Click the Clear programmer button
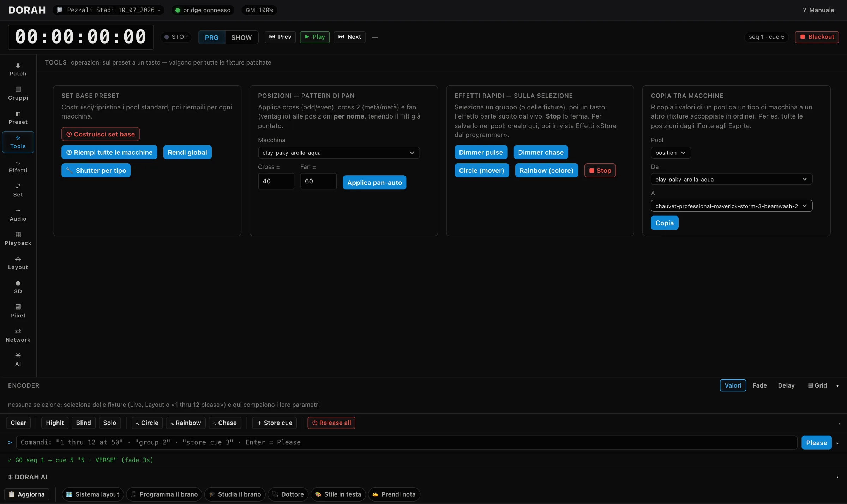Screen dimensions: 847x504 coord(18,423)
